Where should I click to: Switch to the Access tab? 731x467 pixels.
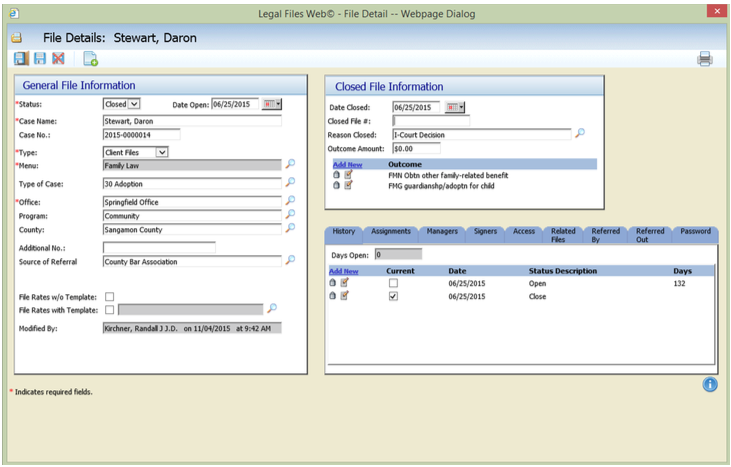[x=524, y=234]
